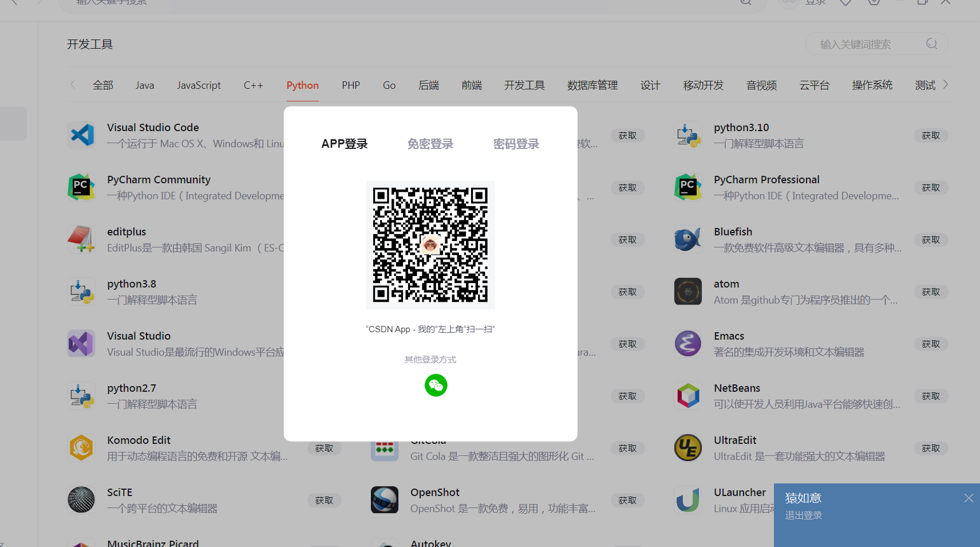The image size is (980, 547).
Task: Select the 操作系统 category tab
Action: tap(872, 85)
